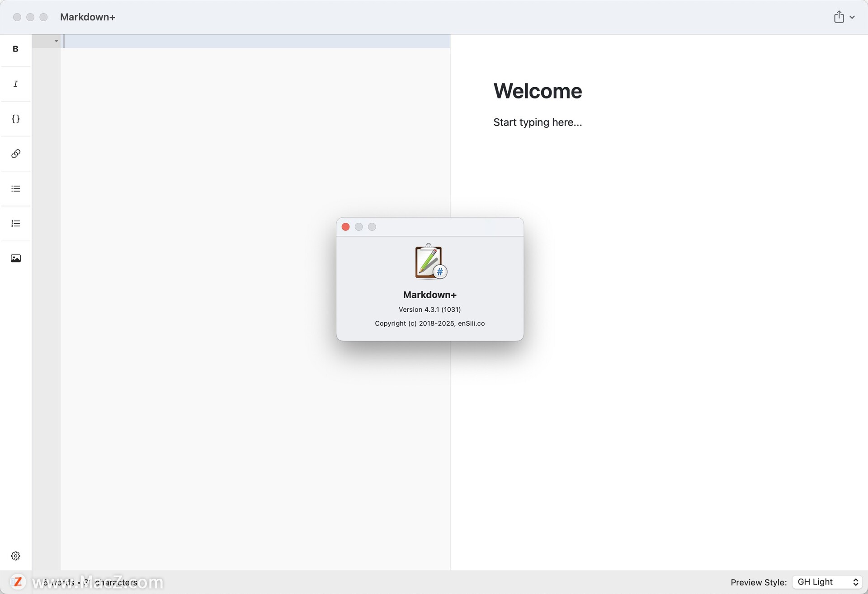868x594 pixels.
Task: Click the share icon in the title bar
Action: point(839,17)
